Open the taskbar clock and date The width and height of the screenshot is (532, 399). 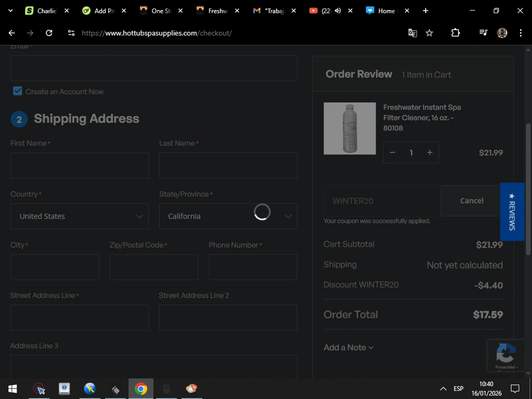pyautogui.click(x=486, y=389)
